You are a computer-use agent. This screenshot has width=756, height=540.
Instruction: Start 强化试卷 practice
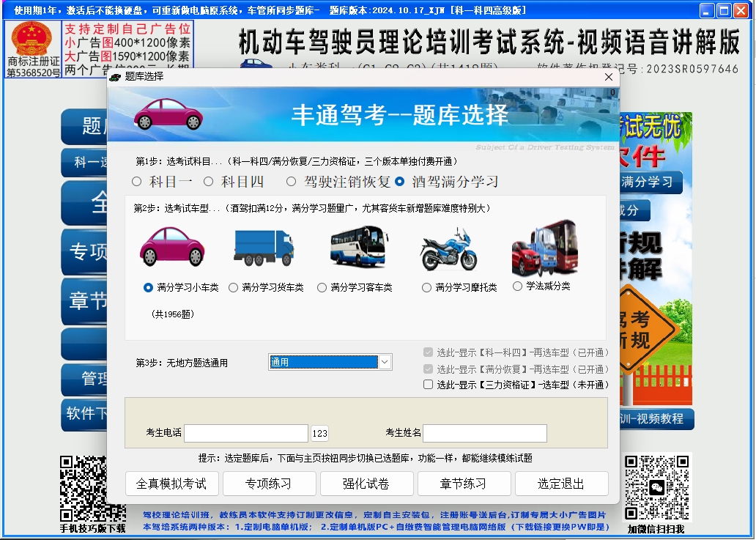coord(366,484)
